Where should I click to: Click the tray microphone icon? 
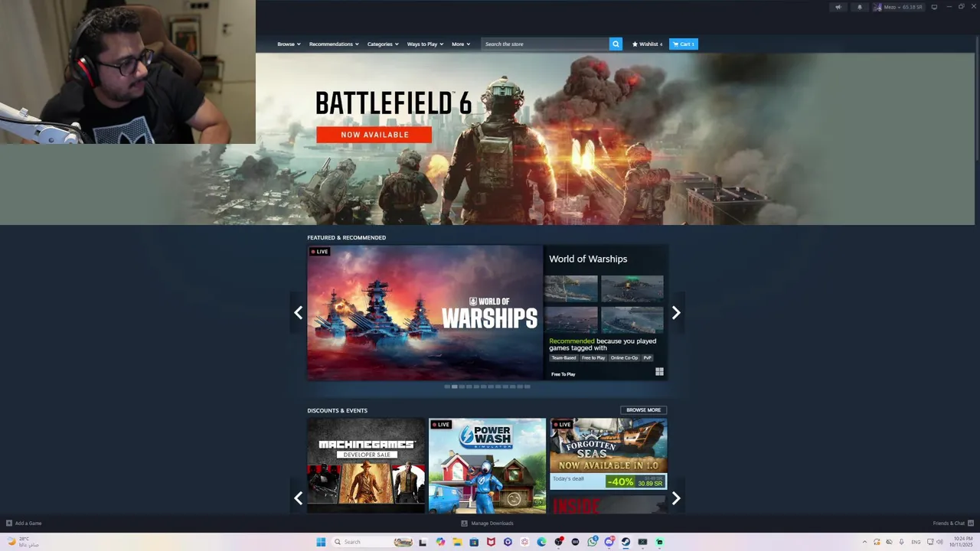tap(901, 542)
